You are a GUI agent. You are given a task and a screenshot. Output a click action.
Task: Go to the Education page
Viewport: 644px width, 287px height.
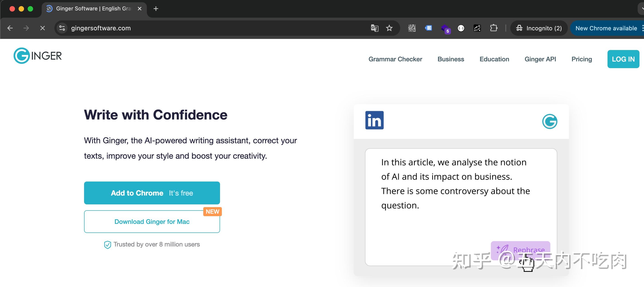pos(494,59)
